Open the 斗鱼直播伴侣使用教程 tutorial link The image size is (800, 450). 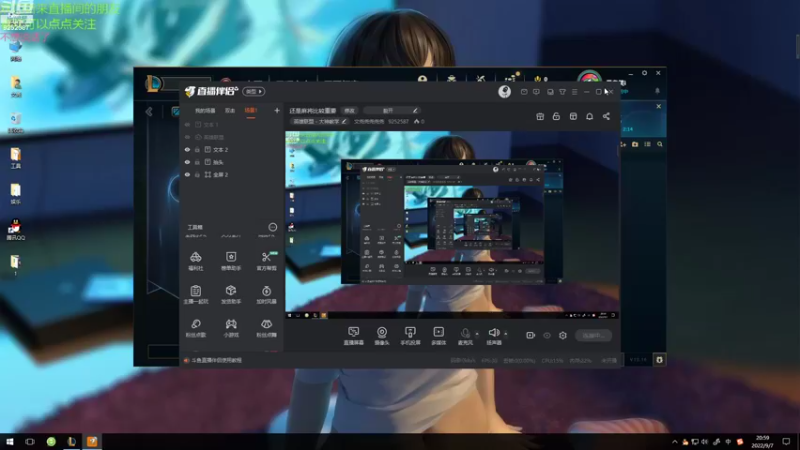coord(216,360)
